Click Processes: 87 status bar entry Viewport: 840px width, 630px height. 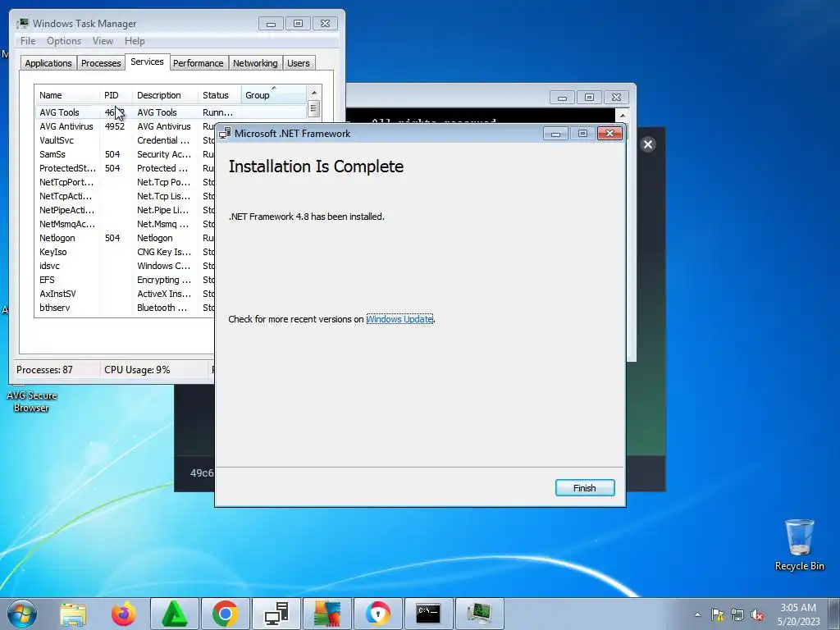[44, 370]
